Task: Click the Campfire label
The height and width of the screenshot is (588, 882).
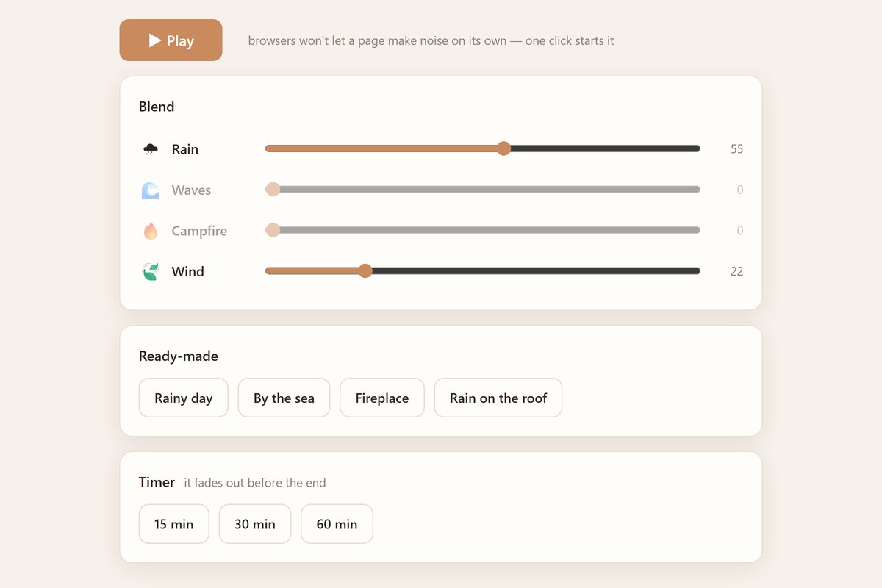Action: click(x=199, y=231)
